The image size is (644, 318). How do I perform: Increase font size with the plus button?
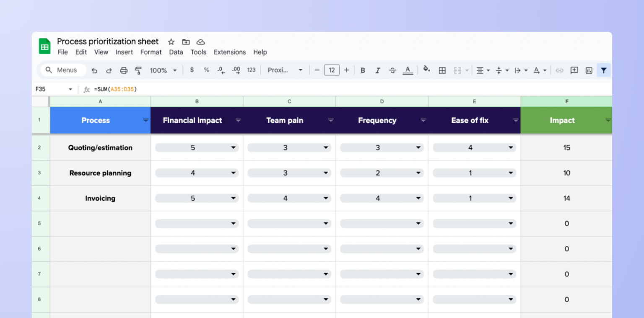tap(346, 70)
